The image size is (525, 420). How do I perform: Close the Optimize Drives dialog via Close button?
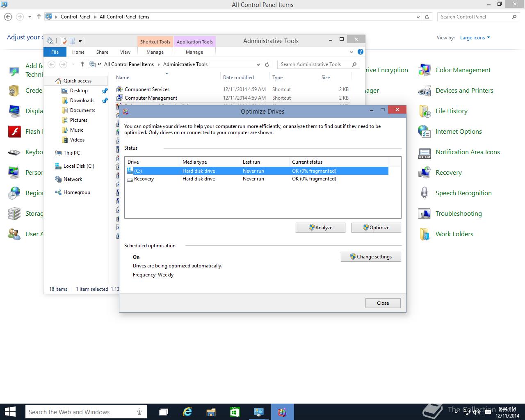(x=383, y=303)
